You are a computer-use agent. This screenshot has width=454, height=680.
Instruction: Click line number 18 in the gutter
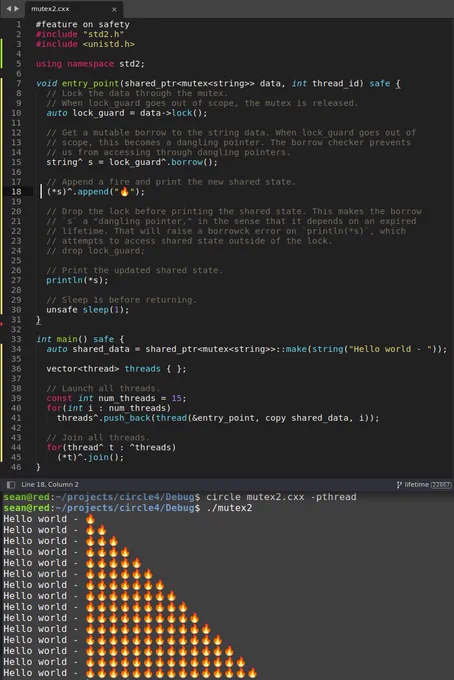(x=16, y=192)
